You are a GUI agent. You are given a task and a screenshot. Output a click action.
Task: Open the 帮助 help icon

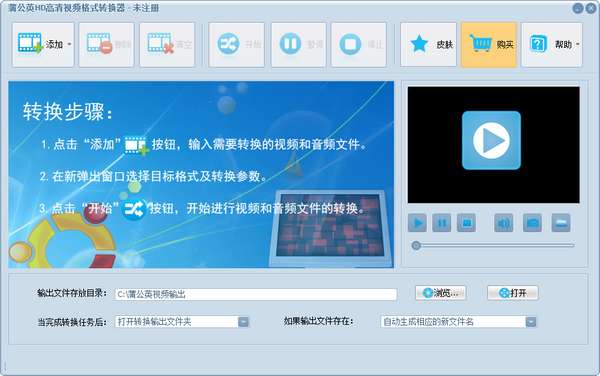(538, 44)
